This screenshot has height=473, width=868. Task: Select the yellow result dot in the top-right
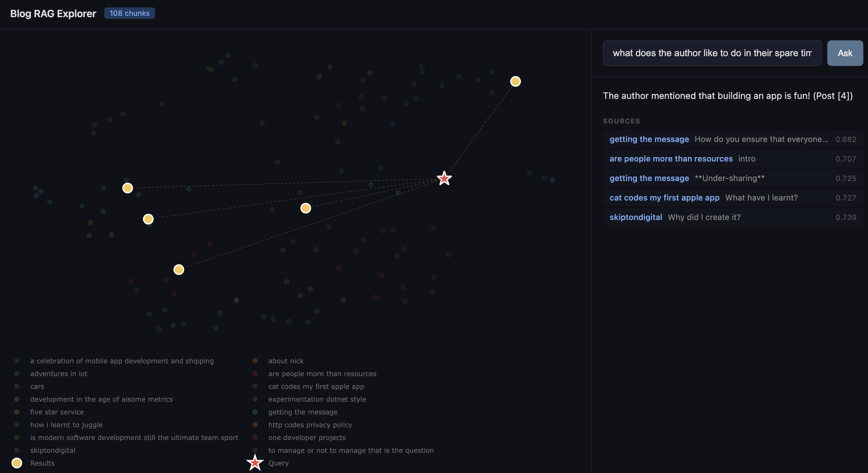(515, 81)
